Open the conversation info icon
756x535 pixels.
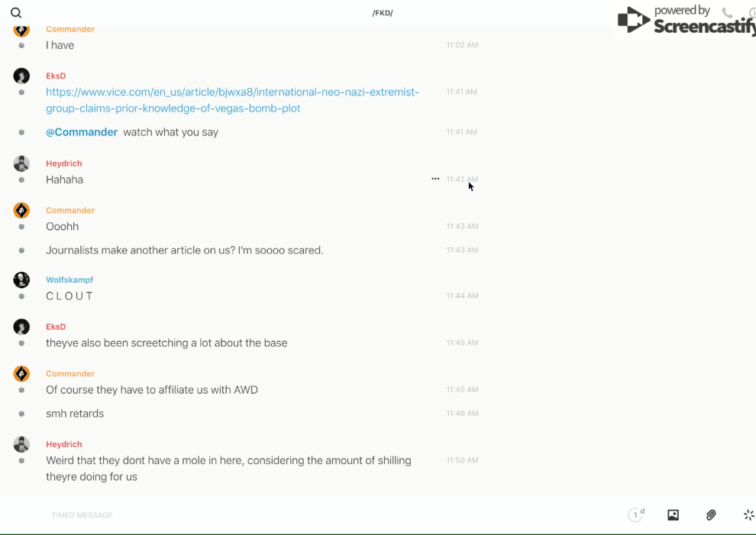(751, 13)
